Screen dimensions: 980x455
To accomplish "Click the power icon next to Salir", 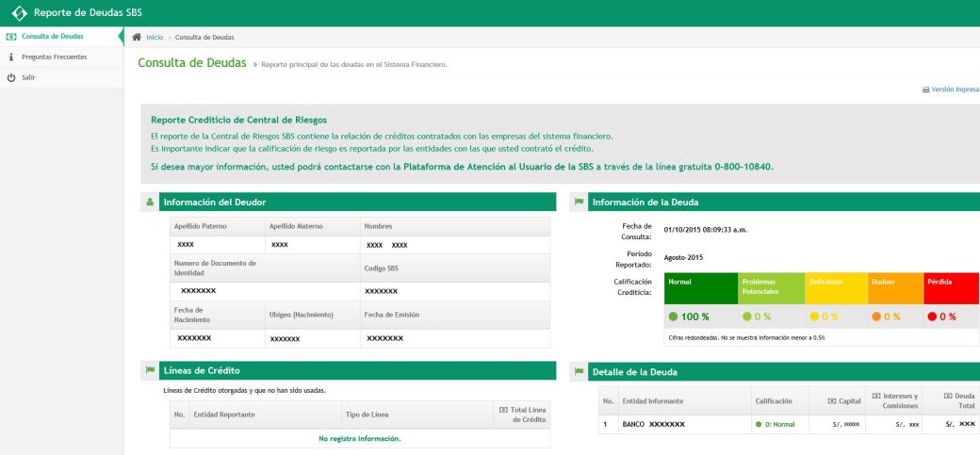I will (10, 77).
